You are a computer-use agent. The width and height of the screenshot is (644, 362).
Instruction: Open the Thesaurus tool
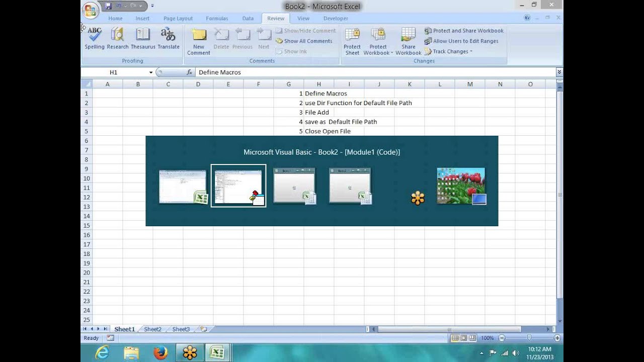click(143, 39)
